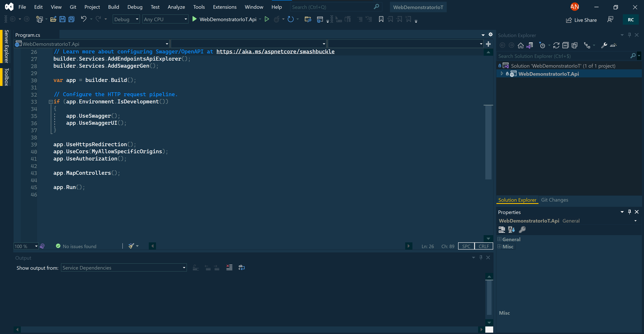Viewport: 644px width, 334px height.
Task: Collapse all nodes in Solution Explorer
Action: pyautogui.click(x=565, y=45)
